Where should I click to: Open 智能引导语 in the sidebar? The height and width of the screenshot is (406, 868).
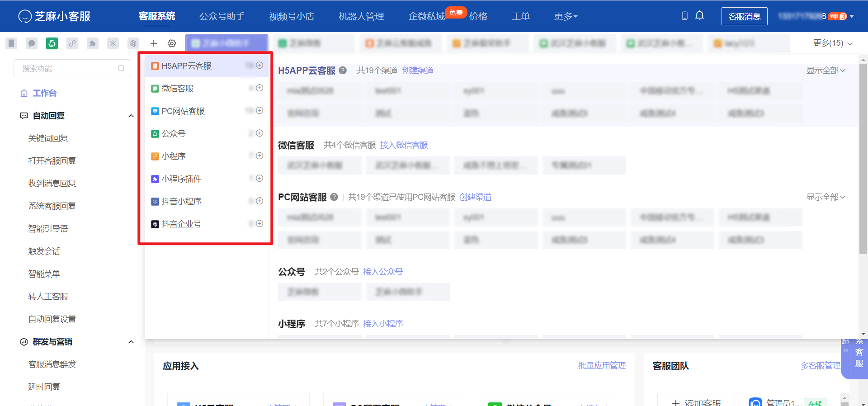tap(48, 229)
